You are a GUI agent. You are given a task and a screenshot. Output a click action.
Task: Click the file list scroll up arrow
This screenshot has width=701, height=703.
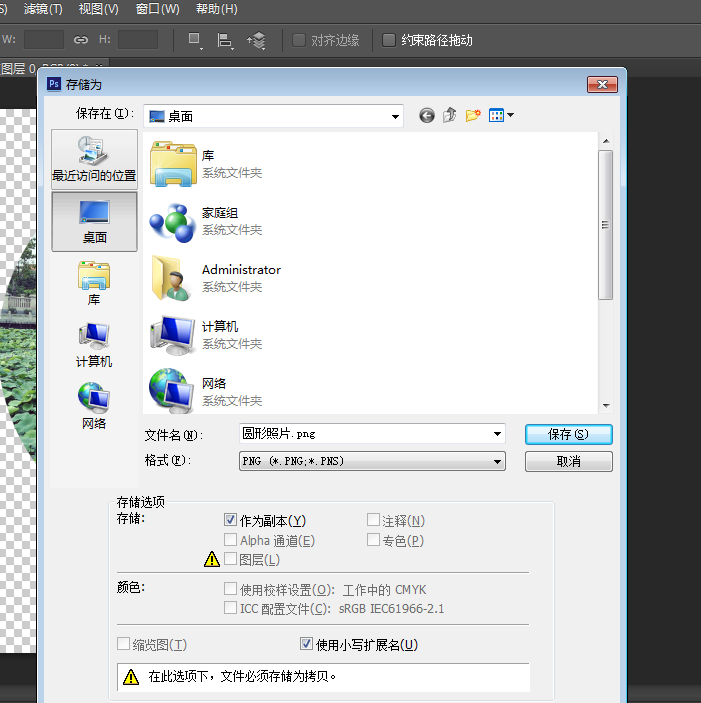[606, 141]
